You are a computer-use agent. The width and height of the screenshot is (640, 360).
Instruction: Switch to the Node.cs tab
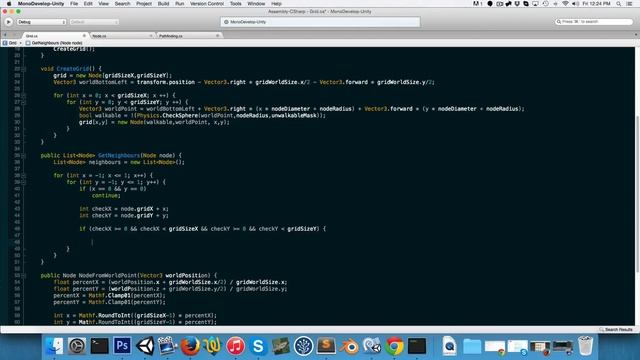pyautogui.click(x=122, y=36)
